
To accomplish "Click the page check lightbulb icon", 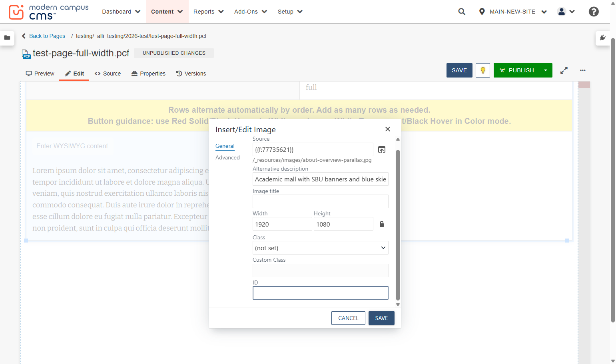I will (x=483, y=70).
